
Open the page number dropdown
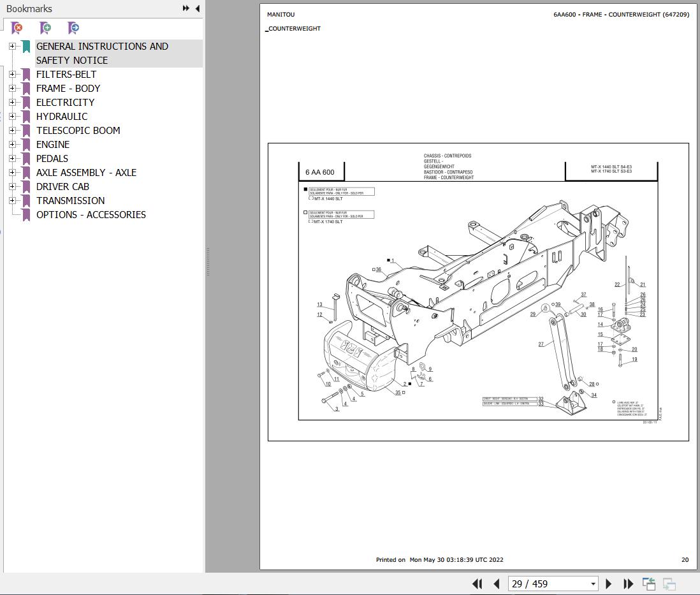(x=593, y=584)
